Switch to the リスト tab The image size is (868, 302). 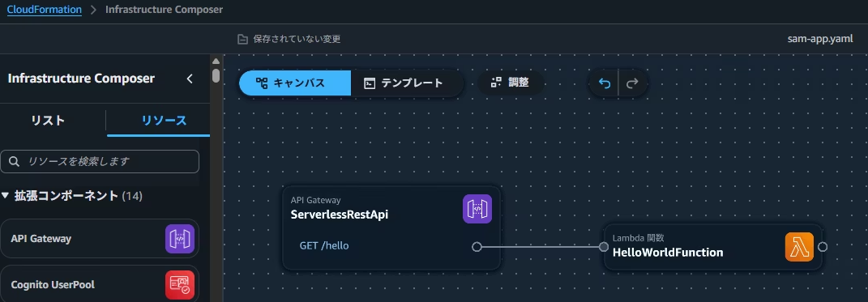point(48,121)
